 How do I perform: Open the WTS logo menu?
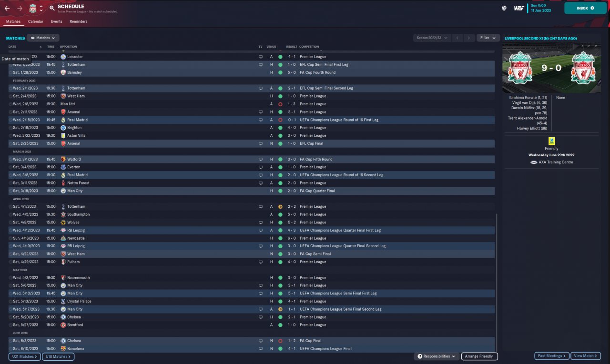(519, 8)
